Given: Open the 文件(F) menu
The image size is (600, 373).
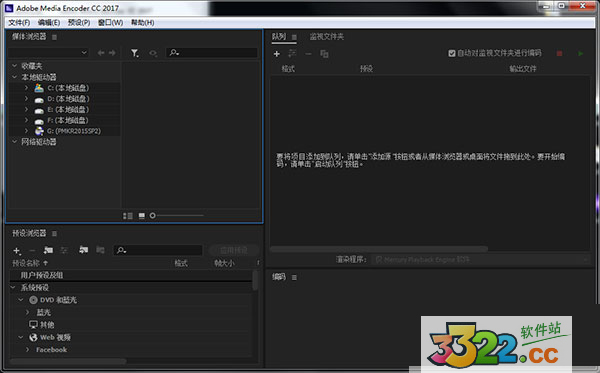Looking at the screenshot, I should 19,23.
